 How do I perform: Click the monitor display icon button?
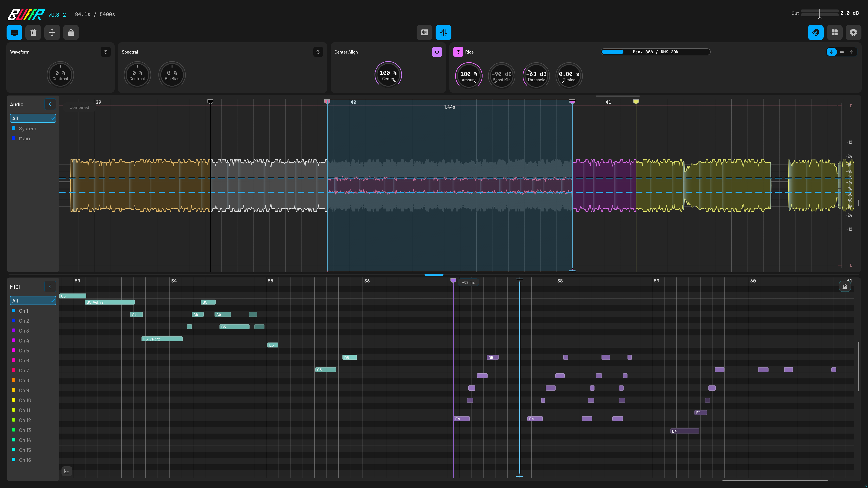(x=14, y=32)
